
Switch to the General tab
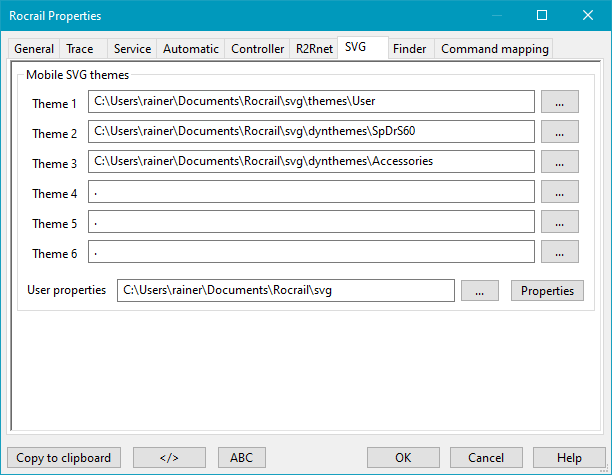click(34, 49)
